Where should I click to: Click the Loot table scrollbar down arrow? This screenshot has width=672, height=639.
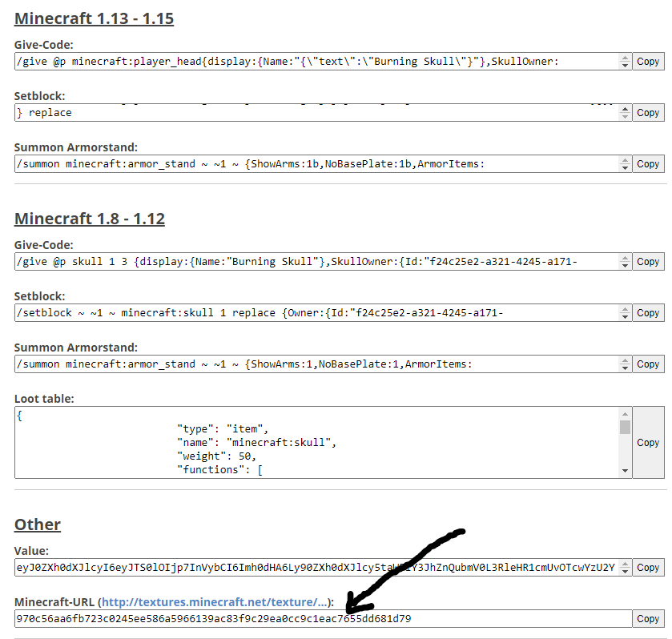coord(625,472)
